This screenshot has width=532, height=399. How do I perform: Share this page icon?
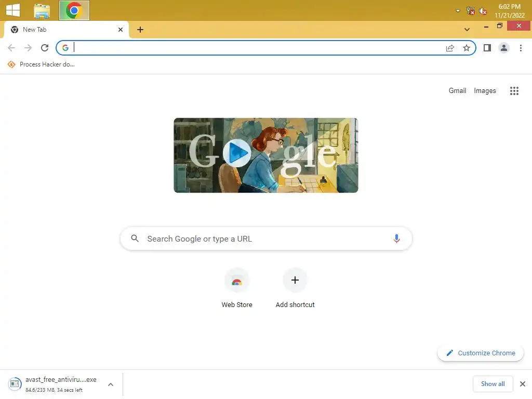click(450, 48)
